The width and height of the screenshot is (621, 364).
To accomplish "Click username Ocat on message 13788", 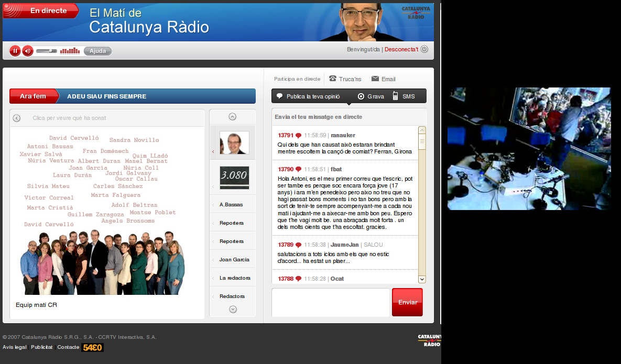I will (x=337, y=279).
